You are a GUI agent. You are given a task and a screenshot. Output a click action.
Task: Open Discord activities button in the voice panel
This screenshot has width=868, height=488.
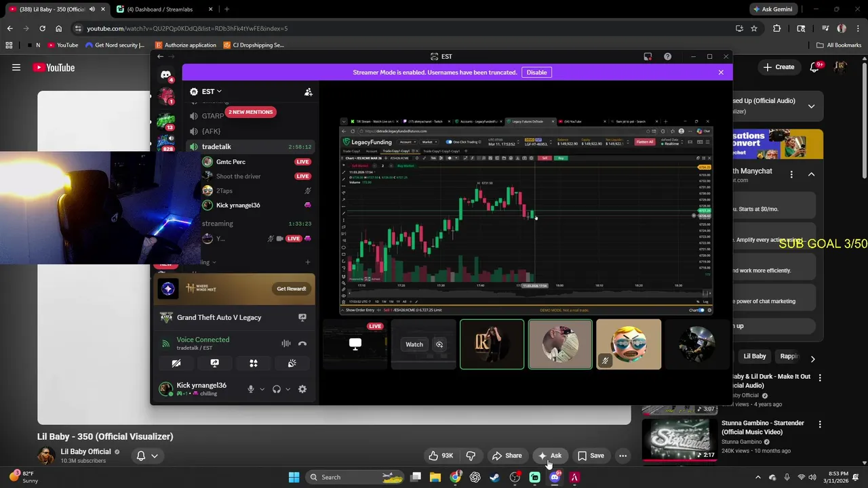253,363
